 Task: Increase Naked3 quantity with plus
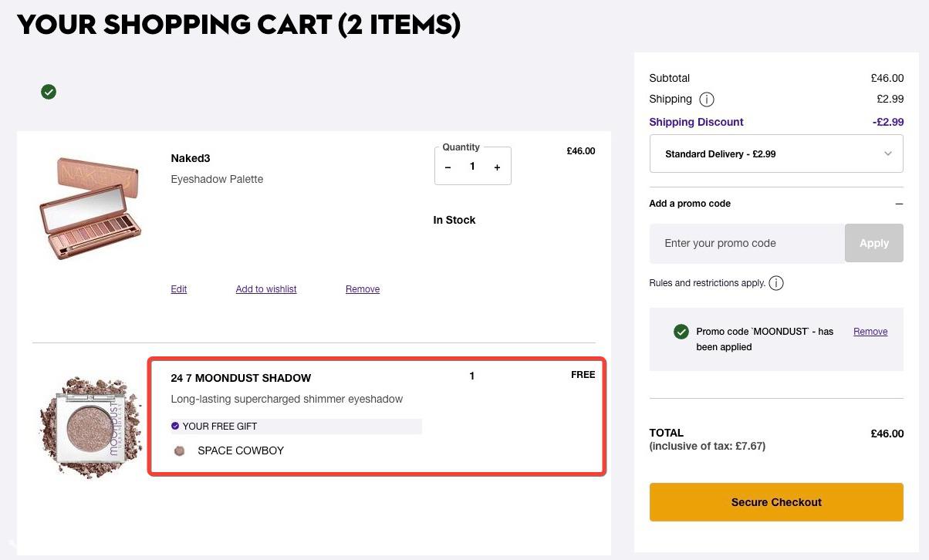(x=497, y=167)
